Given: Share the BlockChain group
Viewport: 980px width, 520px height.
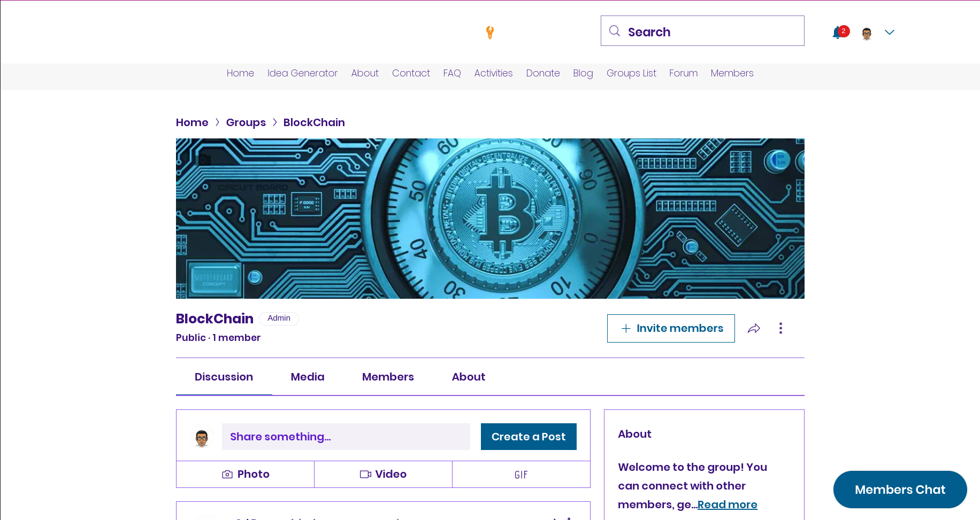Looking at the screenshot, I should (x=754, y=328).
